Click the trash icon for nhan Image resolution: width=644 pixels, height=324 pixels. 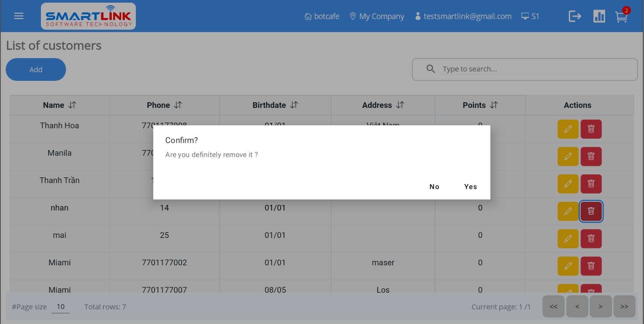point(591,211)
